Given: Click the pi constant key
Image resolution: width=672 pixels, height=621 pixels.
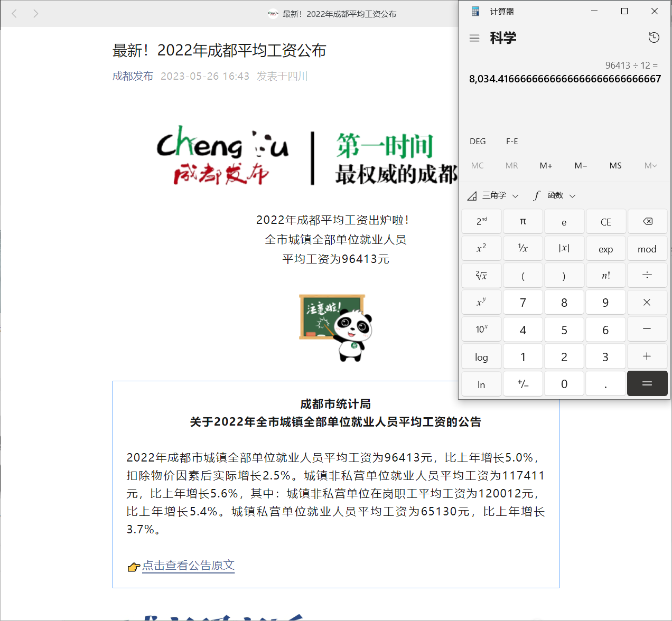Looking at the screenshot, I should 523,222.
